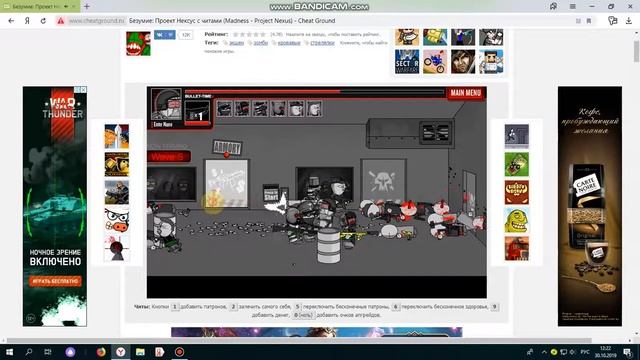Click the second tag link 'зомби'
This screenshot has height=360, width=640.
(261, 43)
